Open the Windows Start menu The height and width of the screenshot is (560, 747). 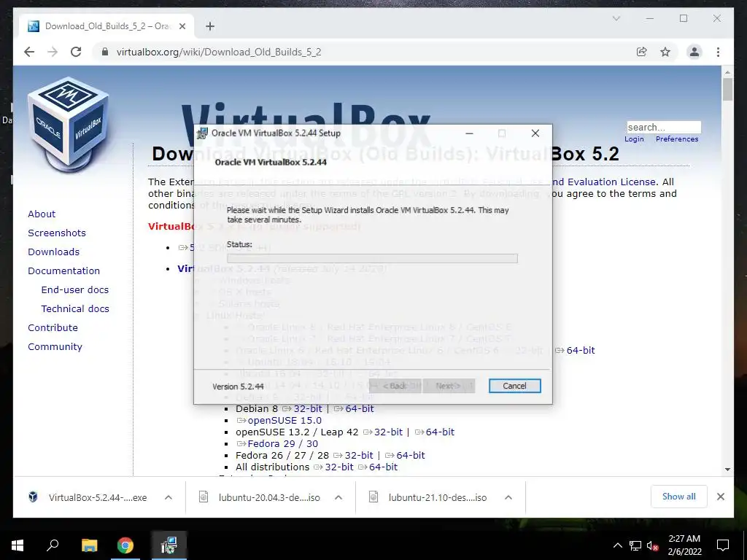18,545
